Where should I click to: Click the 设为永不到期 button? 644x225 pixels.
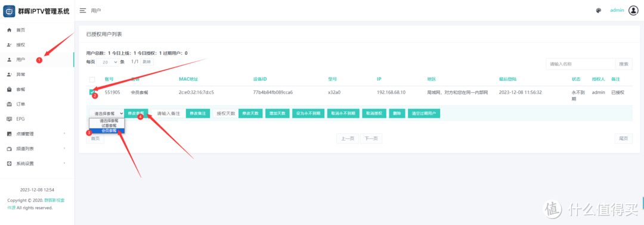click(x=308, y=114)
